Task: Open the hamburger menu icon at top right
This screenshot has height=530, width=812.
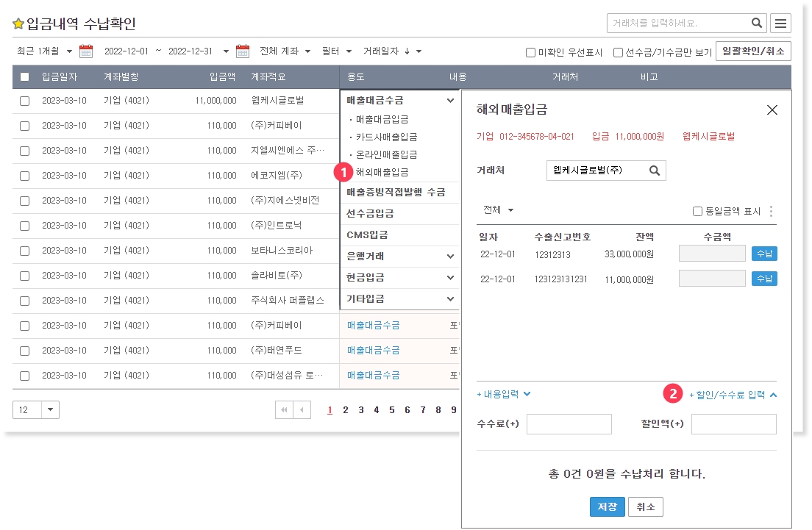Action: [x=780, y=24]
